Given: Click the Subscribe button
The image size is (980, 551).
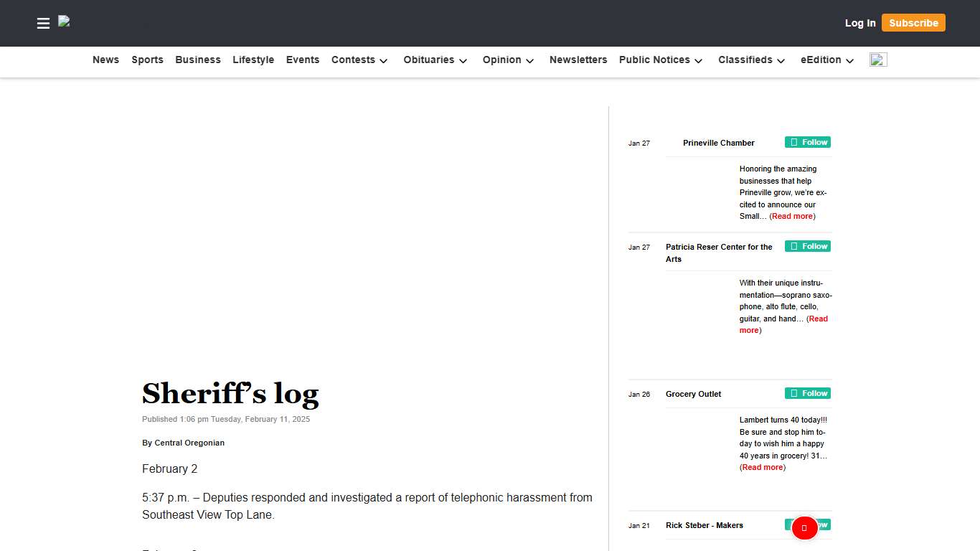Looking at the screenshot, I should [x=913, y=22].
